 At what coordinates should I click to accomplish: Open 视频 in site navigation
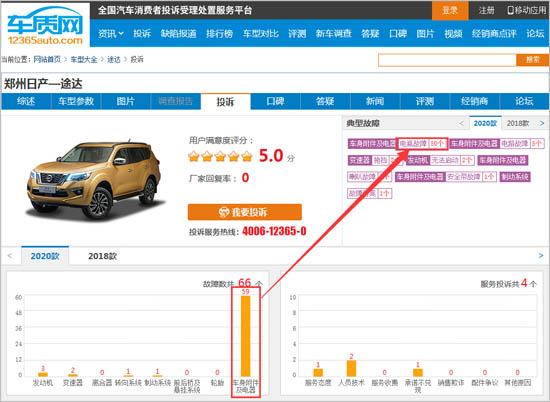pyautogui.click(x=453, y=34)
